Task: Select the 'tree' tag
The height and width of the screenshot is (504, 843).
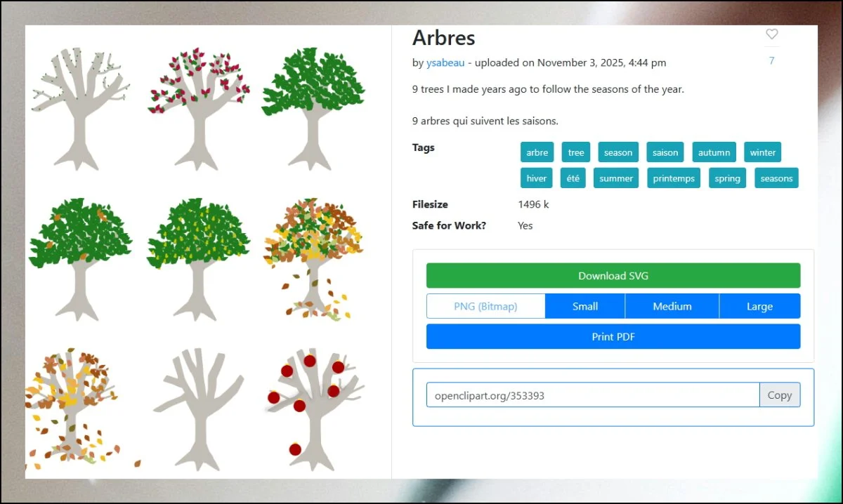Action: click(576, 152)
